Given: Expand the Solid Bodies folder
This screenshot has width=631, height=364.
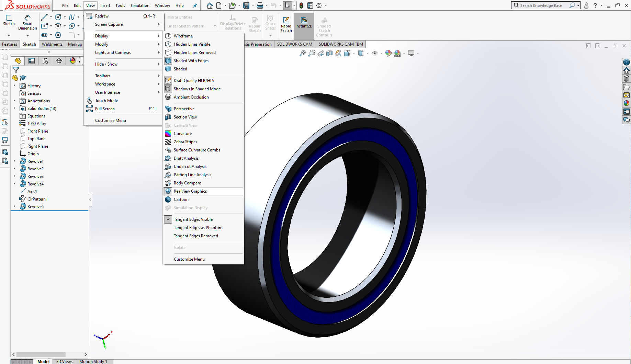Looking at the screenshot, I should [x=14, y=108].
